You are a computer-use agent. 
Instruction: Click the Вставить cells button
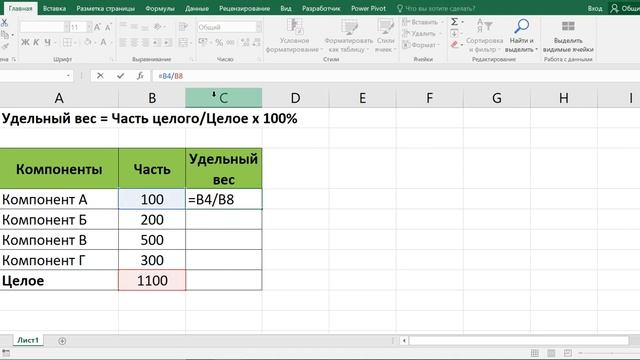point(421,22)
